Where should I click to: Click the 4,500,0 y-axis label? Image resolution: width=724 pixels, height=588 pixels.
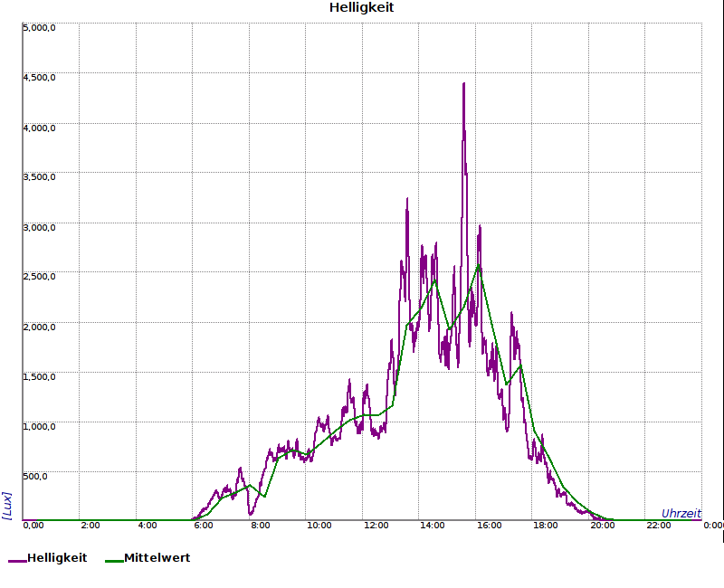coord(39,78)
